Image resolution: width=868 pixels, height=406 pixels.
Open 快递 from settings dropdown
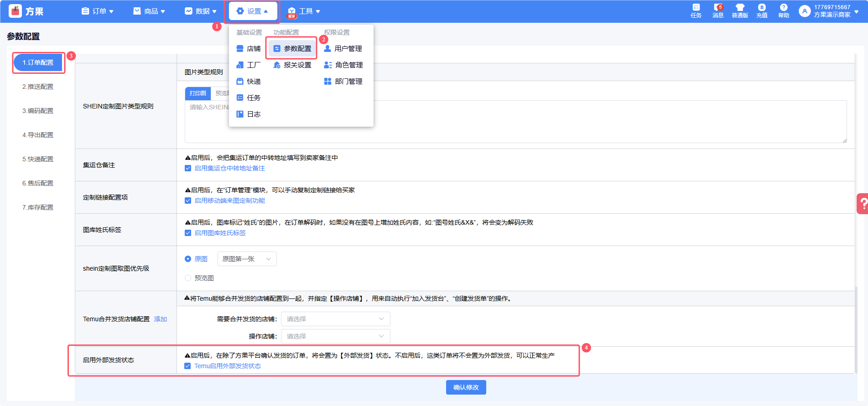[x=249, y=82]
